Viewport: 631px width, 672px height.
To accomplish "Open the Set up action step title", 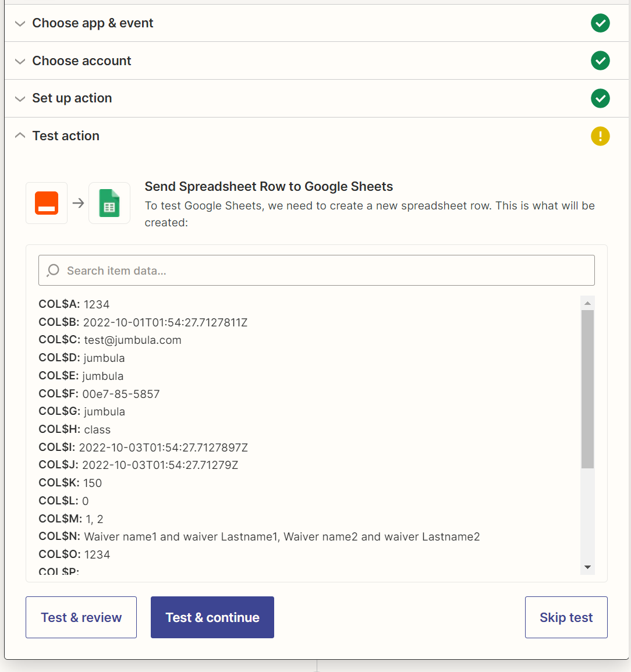I will (x=72, y=98).
